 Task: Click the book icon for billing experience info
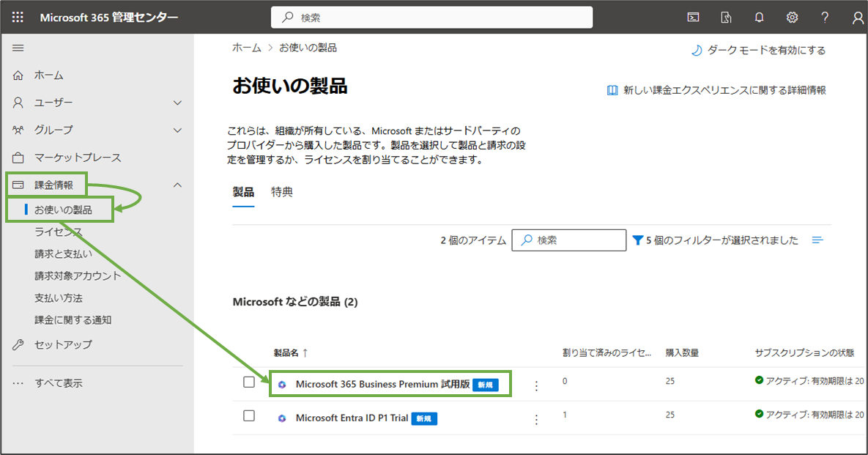point(612,90)
